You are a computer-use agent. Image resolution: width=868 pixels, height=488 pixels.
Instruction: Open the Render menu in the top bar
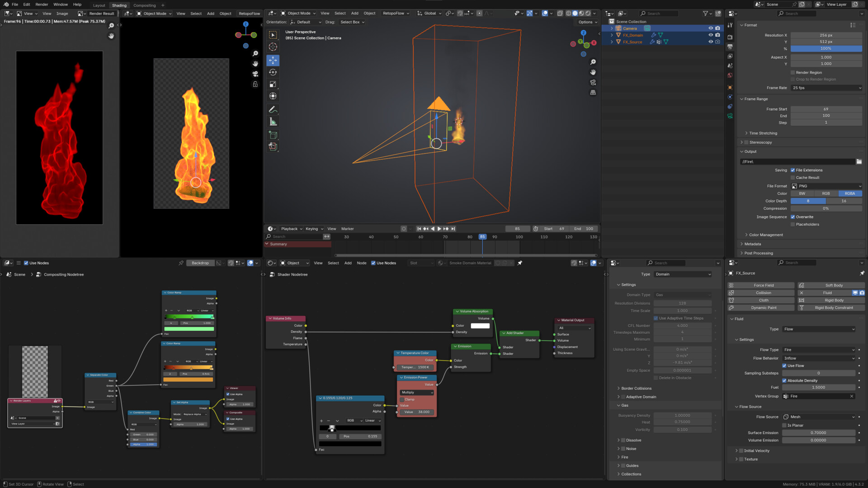pyautogui.click(x=42, y=5)
